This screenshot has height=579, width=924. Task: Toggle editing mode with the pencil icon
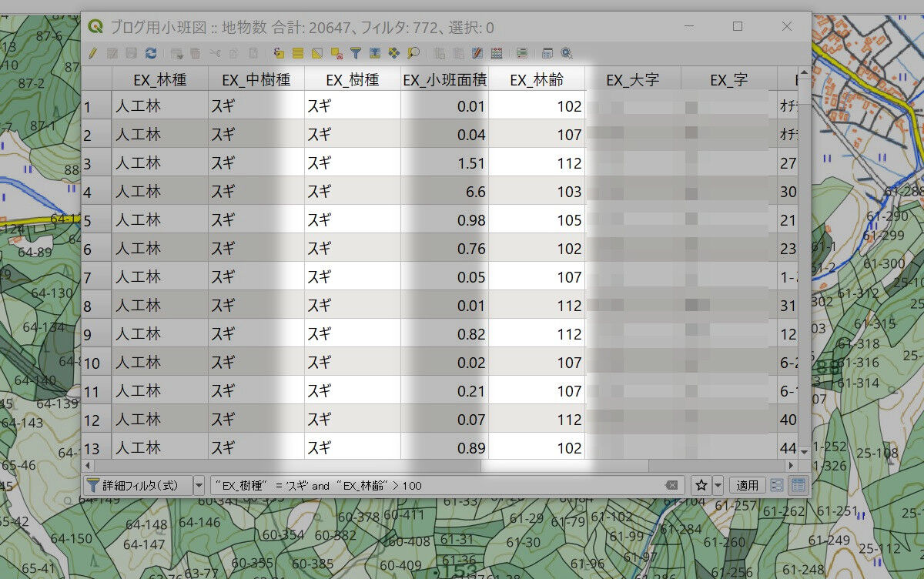92,53
